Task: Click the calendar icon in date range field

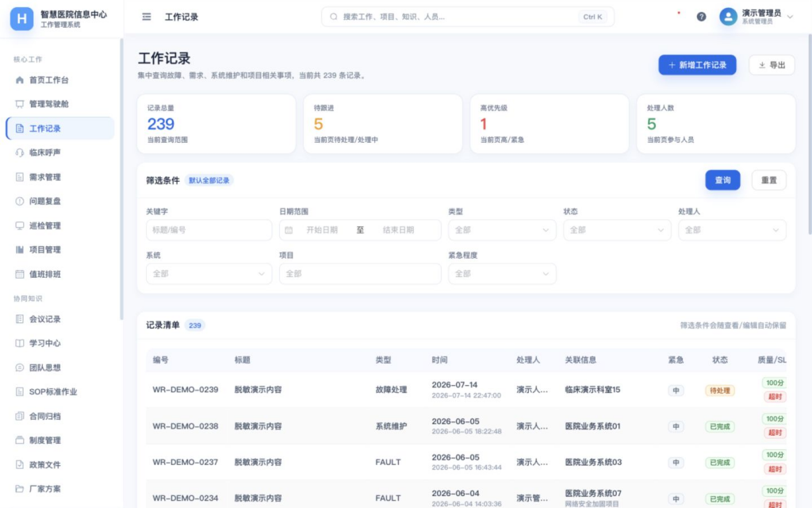Action: tap(289, 230)
